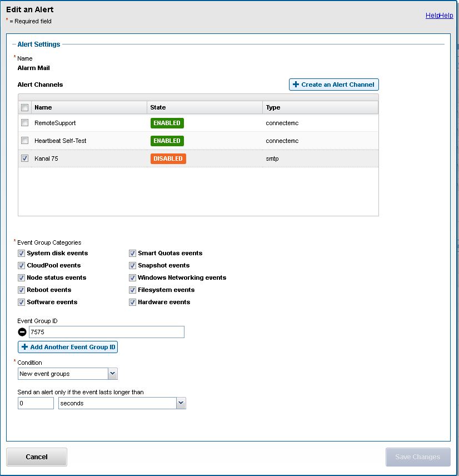Click the Alarm Mail alert name
The width and height of the screenshot is (459, 476).
coord(34,68)
